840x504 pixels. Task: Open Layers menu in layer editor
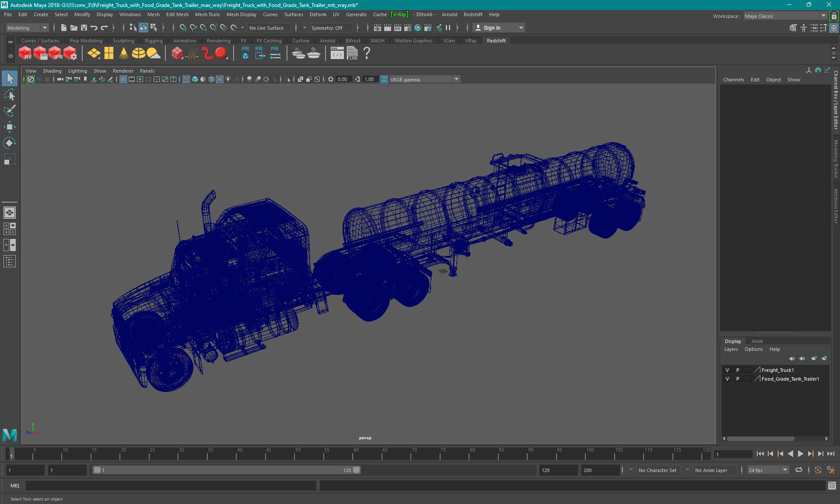tap(731, 349)
